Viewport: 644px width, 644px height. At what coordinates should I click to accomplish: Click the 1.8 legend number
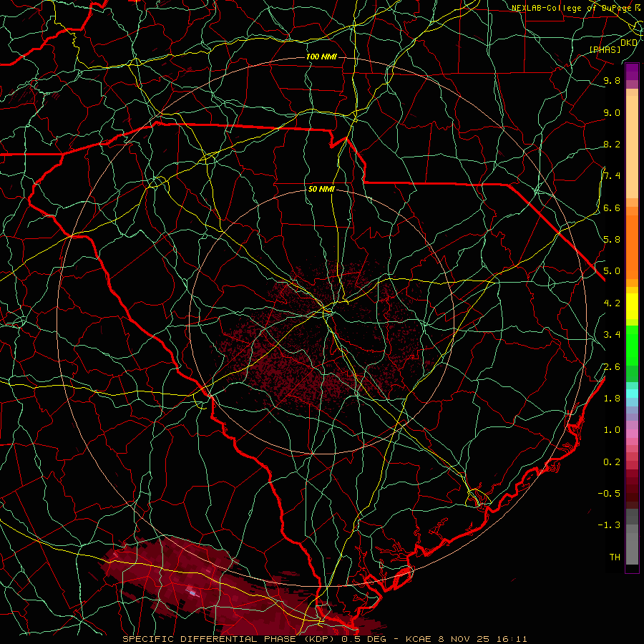click(x=612, y=399)
